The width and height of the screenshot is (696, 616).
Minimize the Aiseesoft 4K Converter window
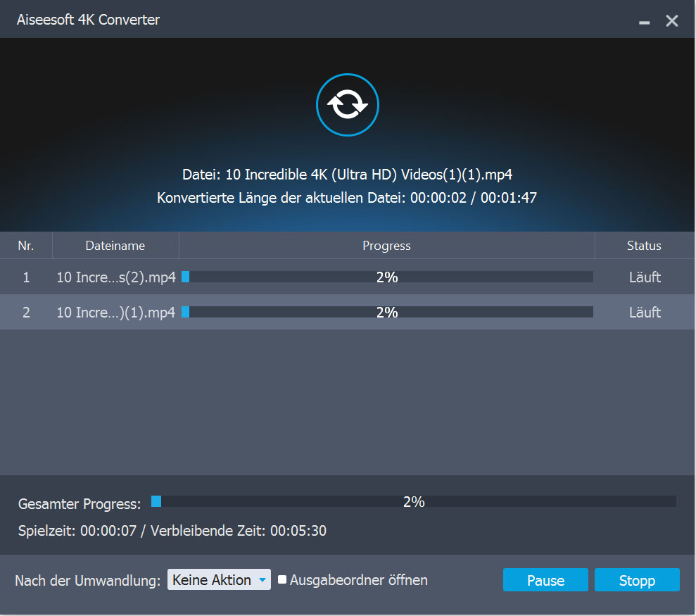click(644, 21)
